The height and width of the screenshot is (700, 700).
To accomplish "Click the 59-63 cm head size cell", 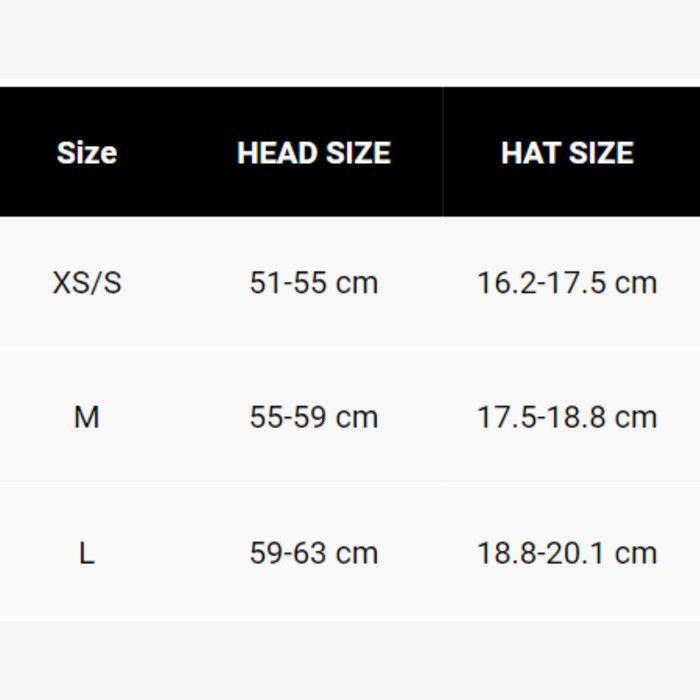I will coord(314,553).
